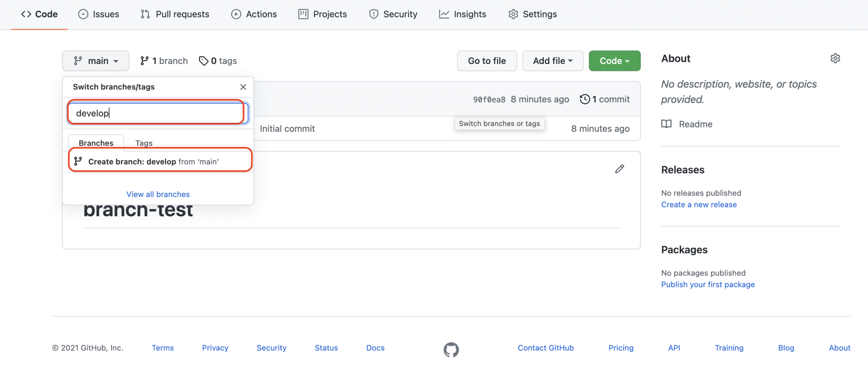Go to the Settings tab
This screenshot has height=371, width=868.
click(532, 14)
